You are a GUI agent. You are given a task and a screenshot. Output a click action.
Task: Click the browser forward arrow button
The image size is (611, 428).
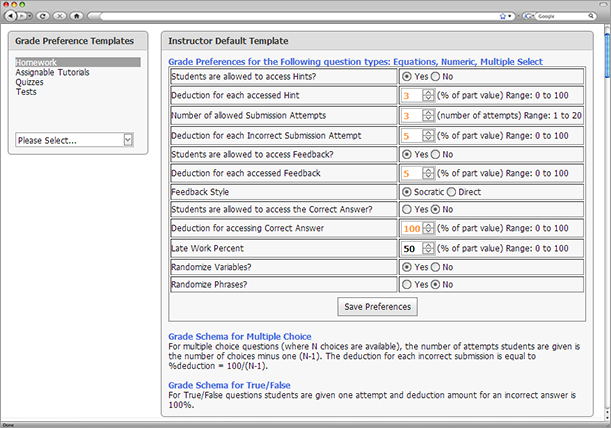24,16
